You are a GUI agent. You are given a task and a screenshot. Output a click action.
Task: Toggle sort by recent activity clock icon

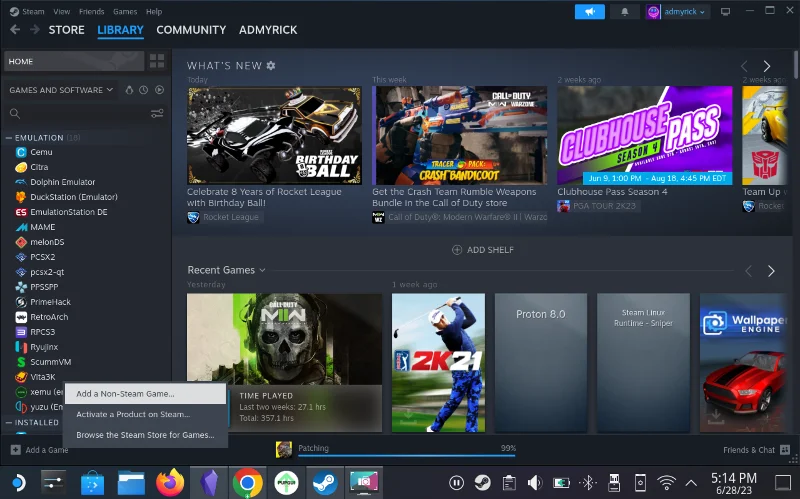(144, 90)
